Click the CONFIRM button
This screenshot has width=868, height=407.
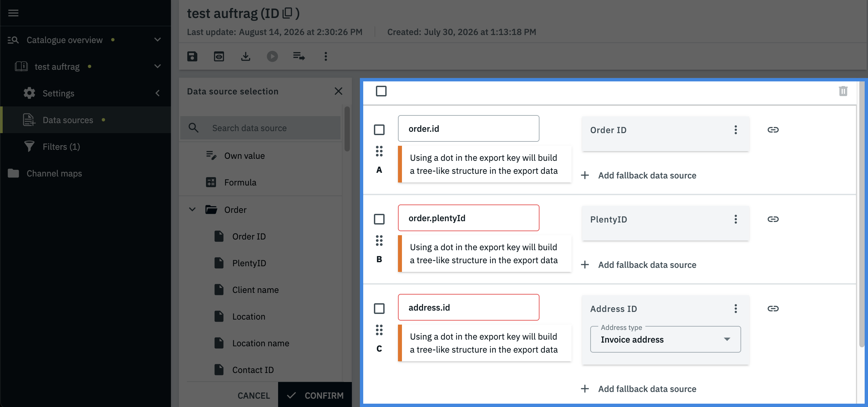click(x=315, y=395)
